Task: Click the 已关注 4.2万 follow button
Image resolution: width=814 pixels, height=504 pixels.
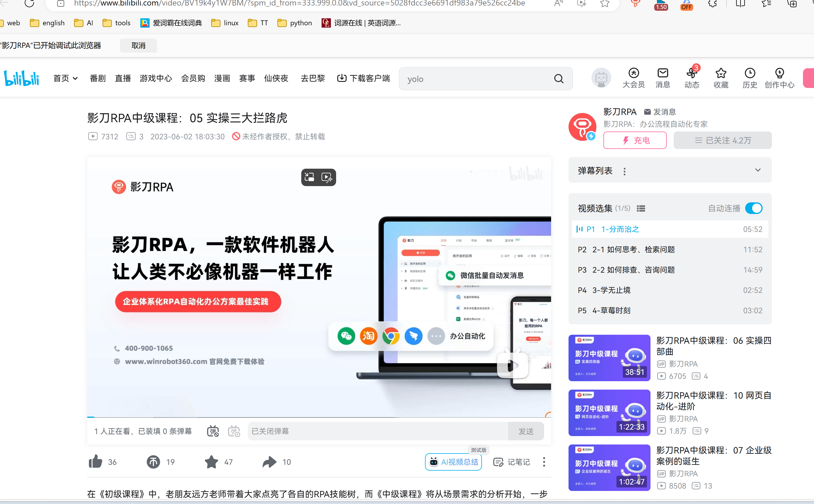Action: pyautogui.click(x=722, y=140)
